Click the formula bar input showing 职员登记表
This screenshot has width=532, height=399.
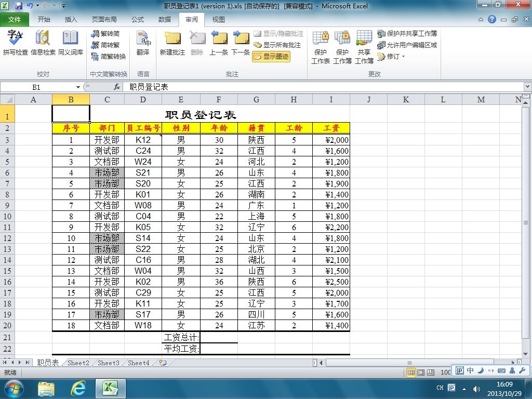[x=322, y=87]
